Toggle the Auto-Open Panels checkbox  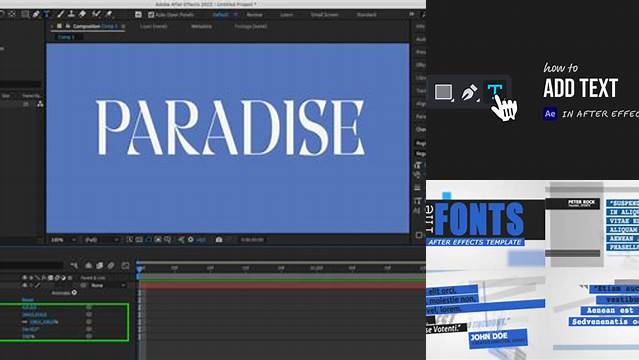click(x=151, y=15)
